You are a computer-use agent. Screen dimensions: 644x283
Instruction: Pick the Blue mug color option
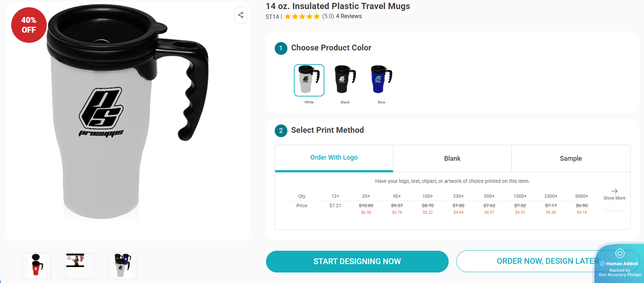tap(381, 80)
